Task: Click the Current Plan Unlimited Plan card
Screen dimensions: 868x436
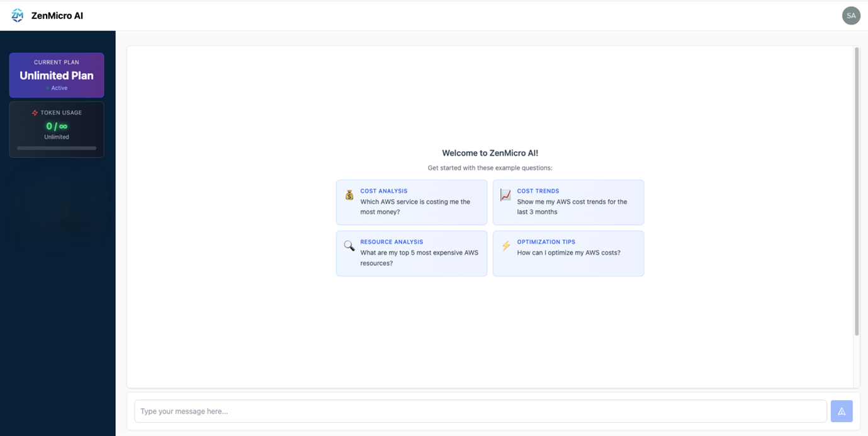Action: (56, 75)
